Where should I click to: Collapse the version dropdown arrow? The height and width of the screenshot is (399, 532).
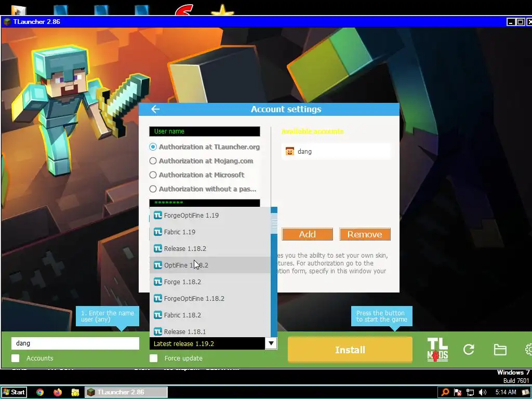[x=271, y=343]
